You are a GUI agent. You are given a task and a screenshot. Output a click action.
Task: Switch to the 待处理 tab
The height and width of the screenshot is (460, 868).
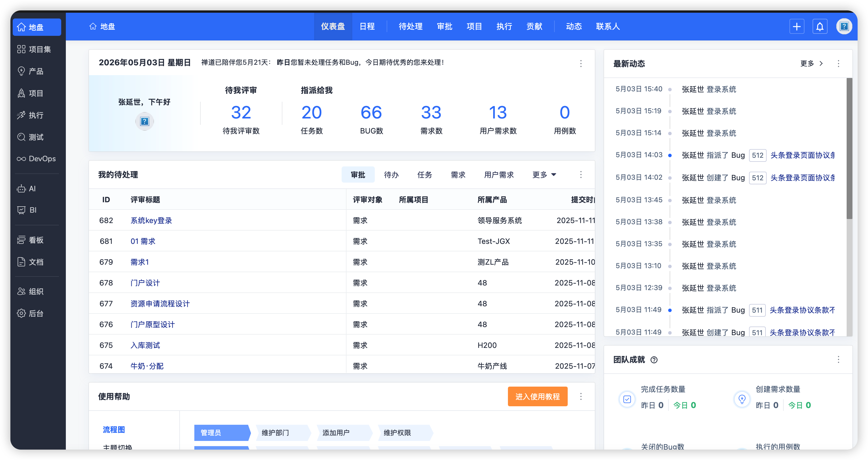pyautogui.click(x=410, y=26)
